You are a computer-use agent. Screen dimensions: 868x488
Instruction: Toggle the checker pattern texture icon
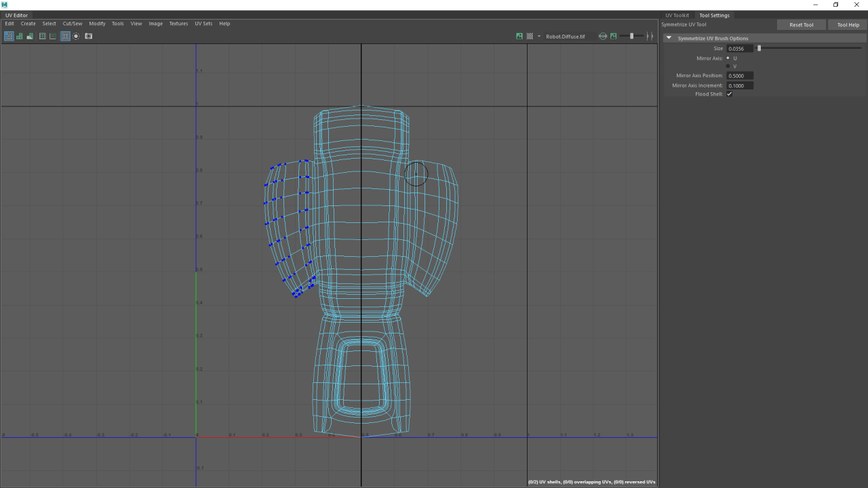tap(530, 36)
